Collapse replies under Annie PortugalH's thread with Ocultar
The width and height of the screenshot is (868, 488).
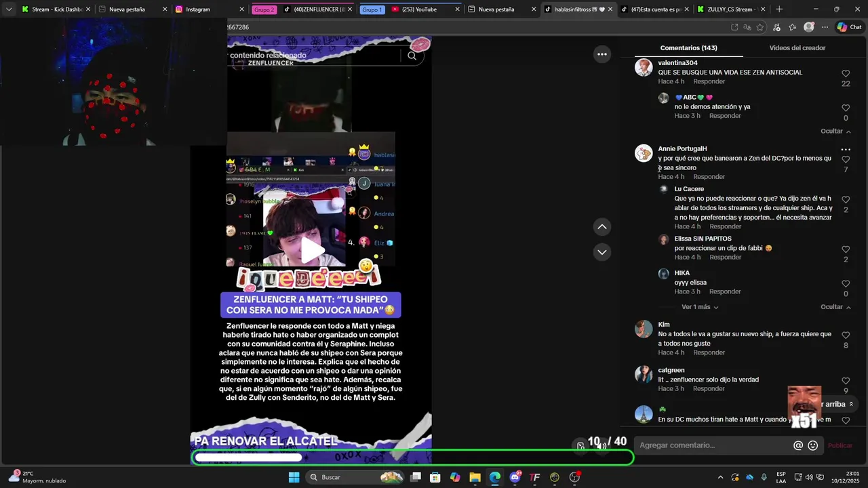(x=835, y=307)
